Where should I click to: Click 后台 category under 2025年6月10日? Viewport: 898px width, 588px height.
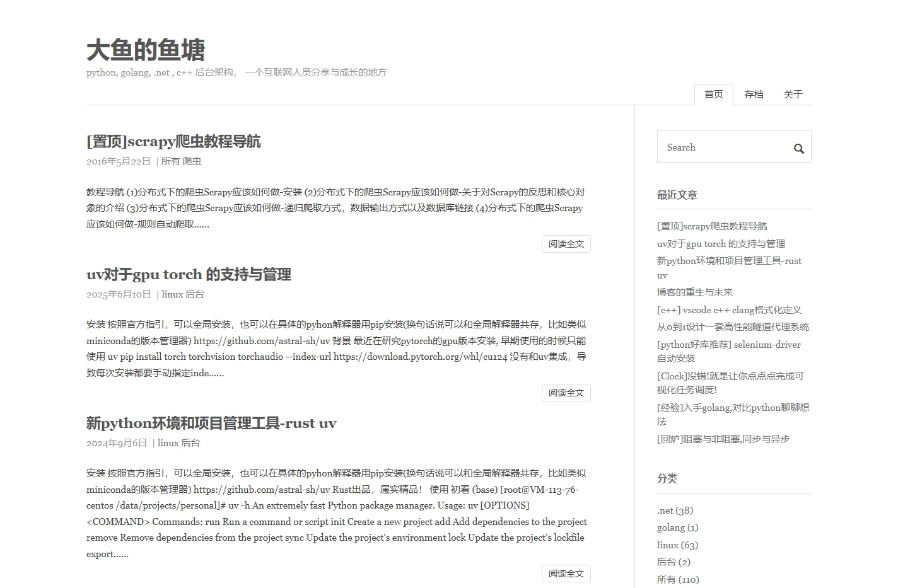(x=195, y=294)
